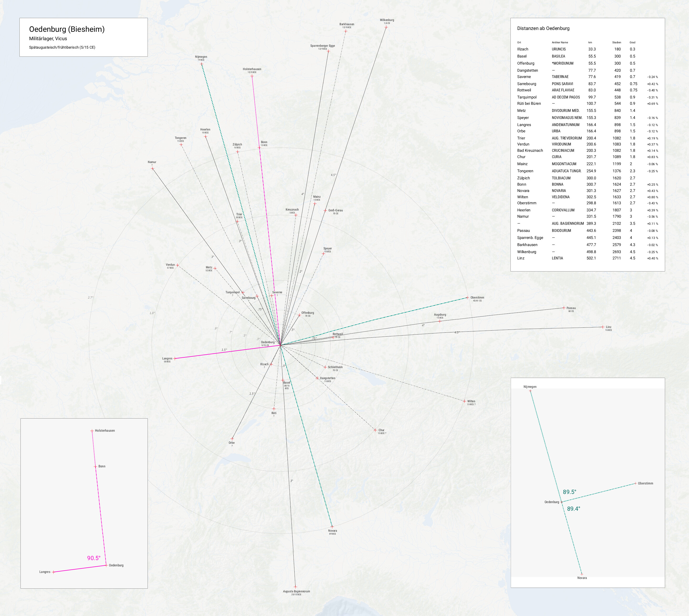Select the 'Stadien' column header
Screen dimensions: 689x616
click(x=616, y=43)
